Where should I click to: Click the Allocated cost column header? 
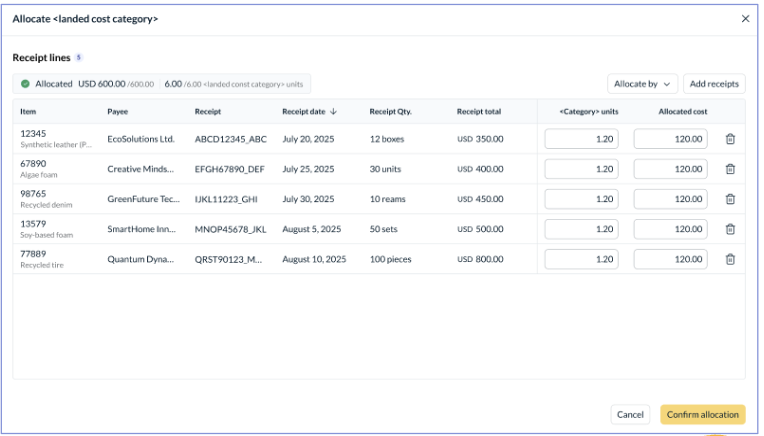(x=683, y=112)
